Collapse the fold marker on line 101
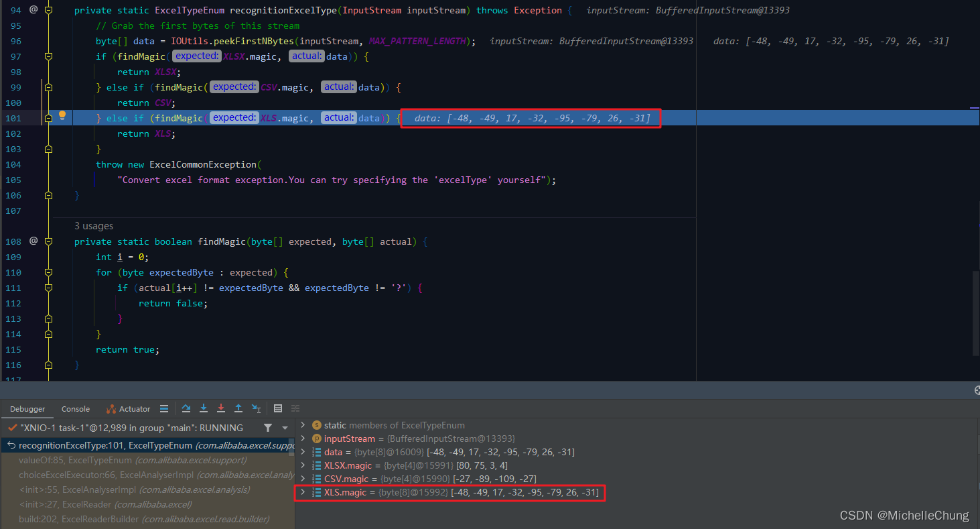The width and height of the screenshot is (980, 529). pyautogui.click(x=48, y=119)
